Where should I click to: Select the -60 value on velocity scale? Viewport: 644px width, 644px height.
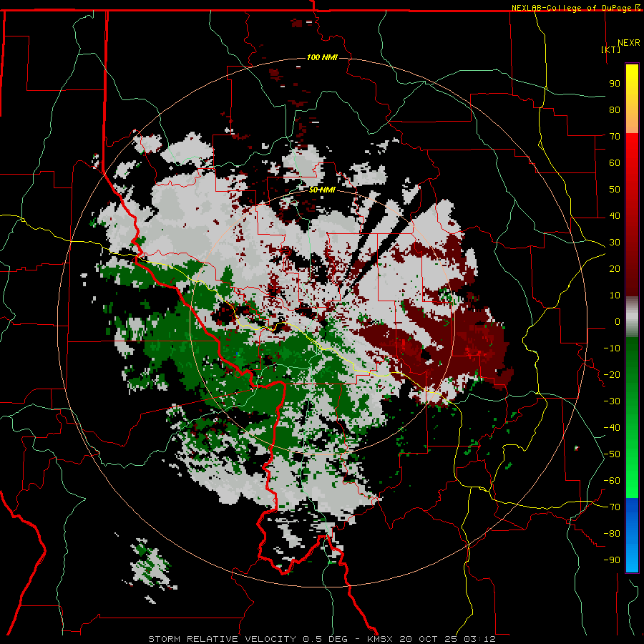(x=612, y=481)
